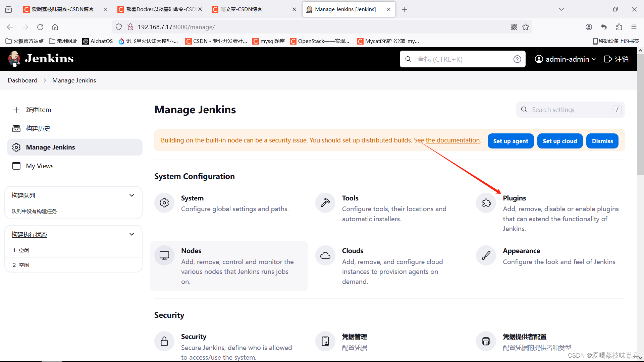Click Manage Jenkins breadcrumb
Screen dimensions: 644x362
pos(74,80)
